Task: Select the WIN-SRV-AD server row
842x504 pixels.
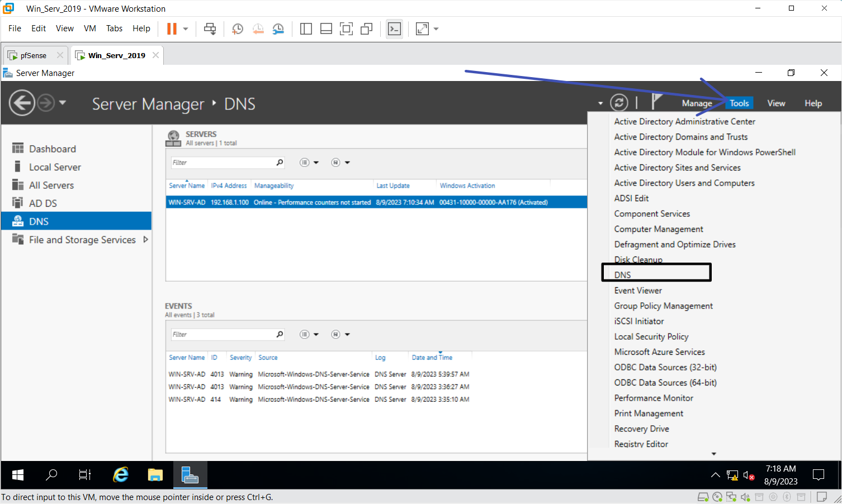Action: (376, 202)
